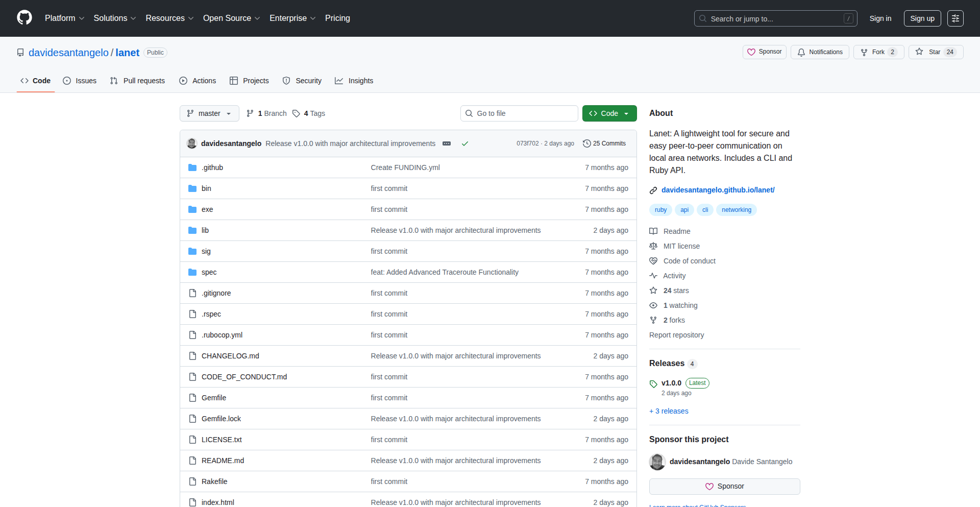
Task: Click the Notifications bell button
Action: click(x=820, y=52)
